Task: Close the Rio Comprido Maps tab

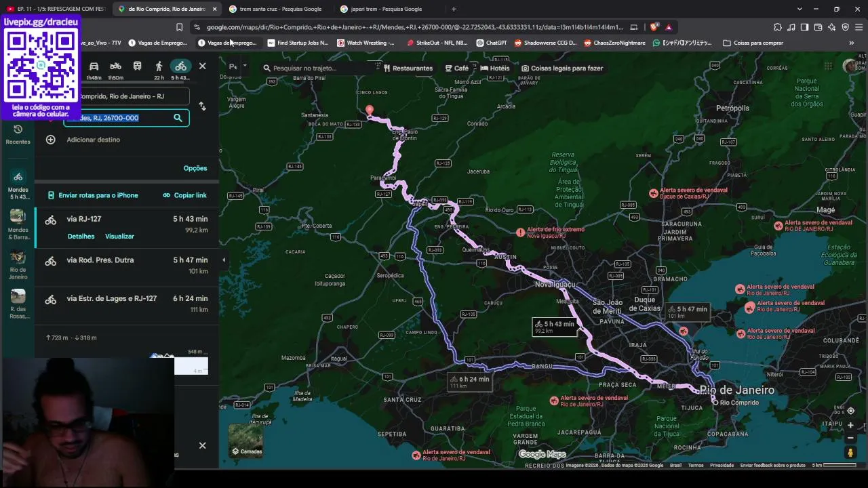Action: click(214, 9)
